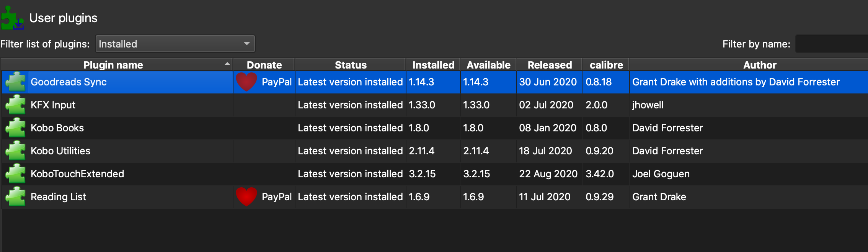Click the Reading List plugin icon
The image size is (868, 252).
16,197
